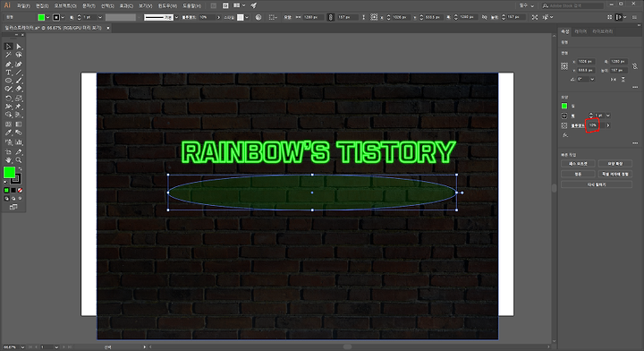Select the Pen tool
Screen dimensions: 644x351
8,64
